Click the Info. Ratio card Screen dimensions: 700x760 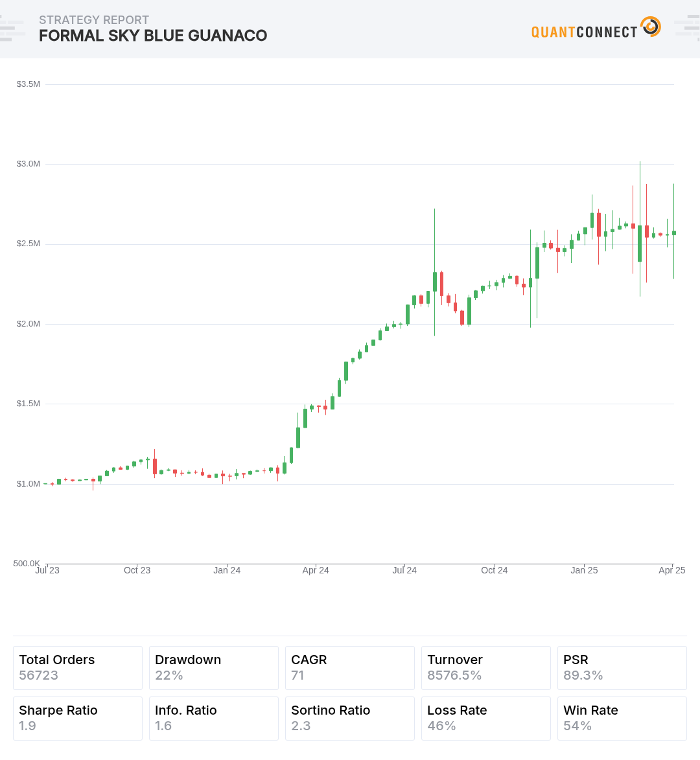[214, 718]
